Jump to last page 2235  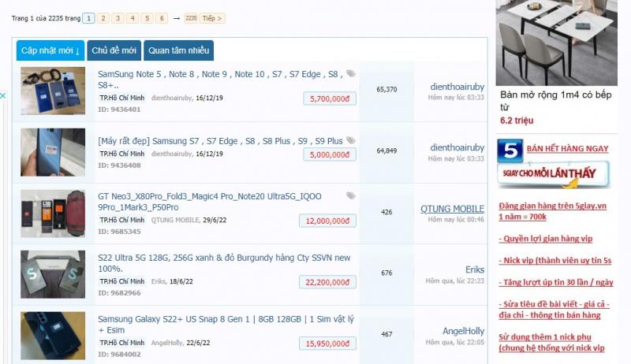pyautogui.click(x=191, y=18)
